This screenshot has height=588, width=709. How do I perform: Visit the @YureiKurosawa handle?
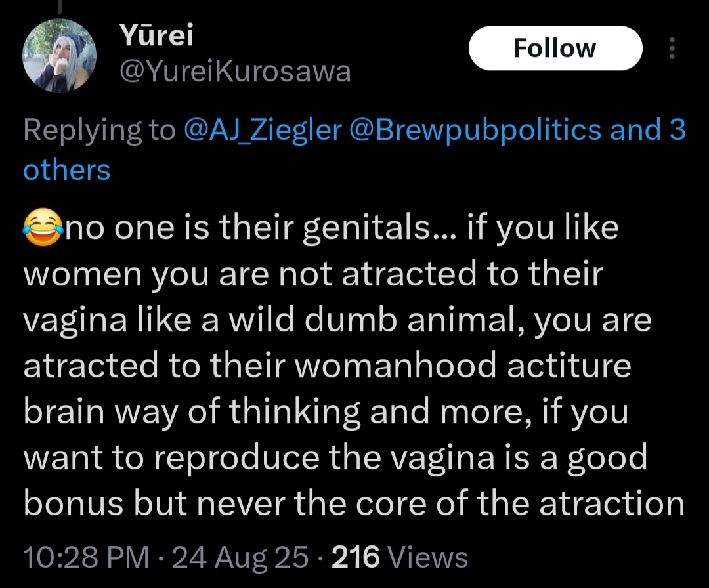234,72
